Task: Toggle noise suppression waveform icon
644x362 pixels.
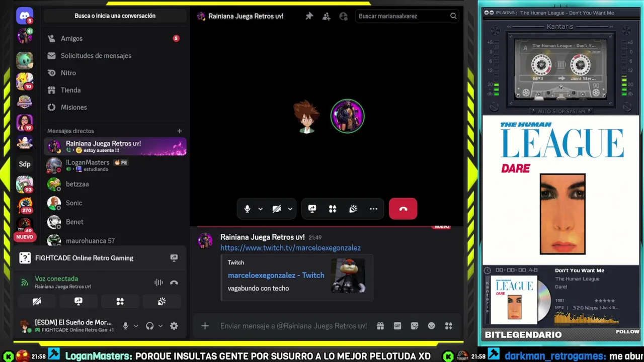Action: click(158, 283)
